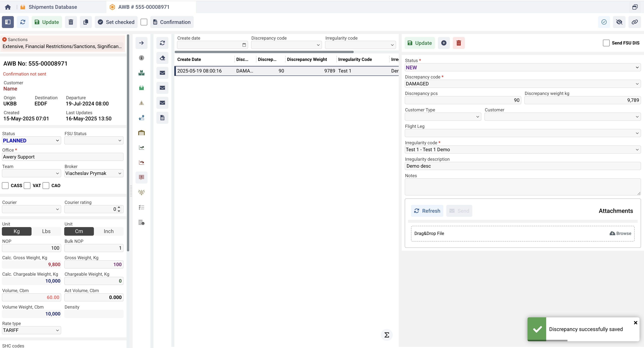Click the trash icon in the top toolbar
The width and height of the screenshot is (644, 348).
point(71,22)
